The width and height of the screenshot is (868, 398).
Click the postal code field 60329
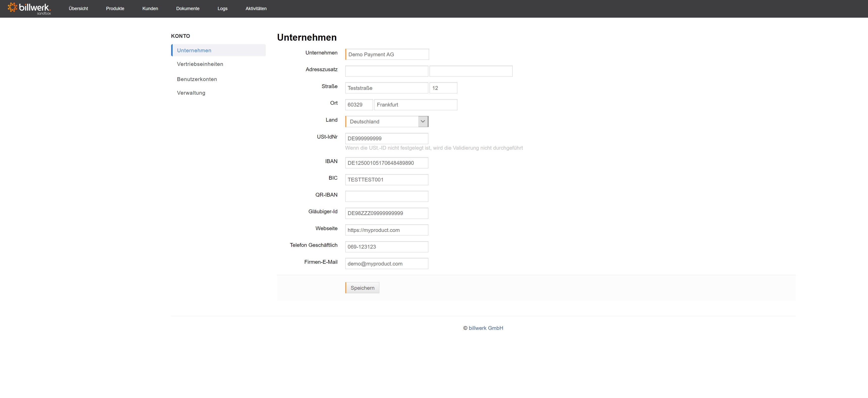coord(359,104)
